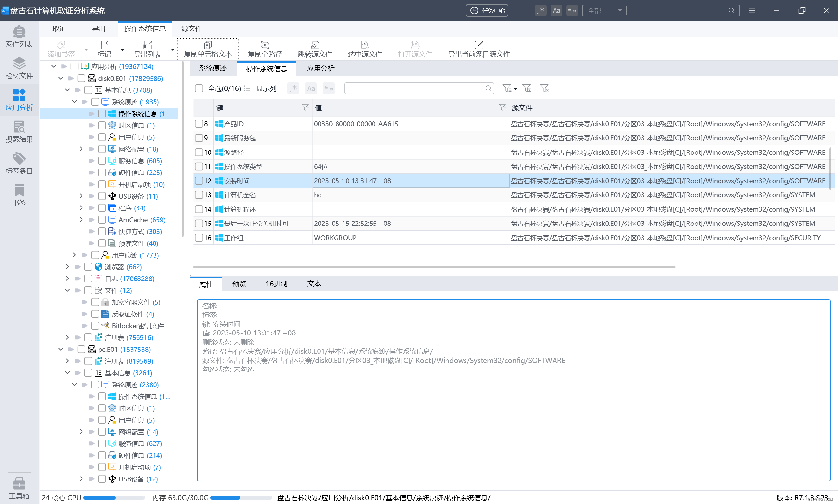Click the filter icon in 键 column header
Viewport: 838px width, 504px height.
pyautogui.click(x=305, y=107)
